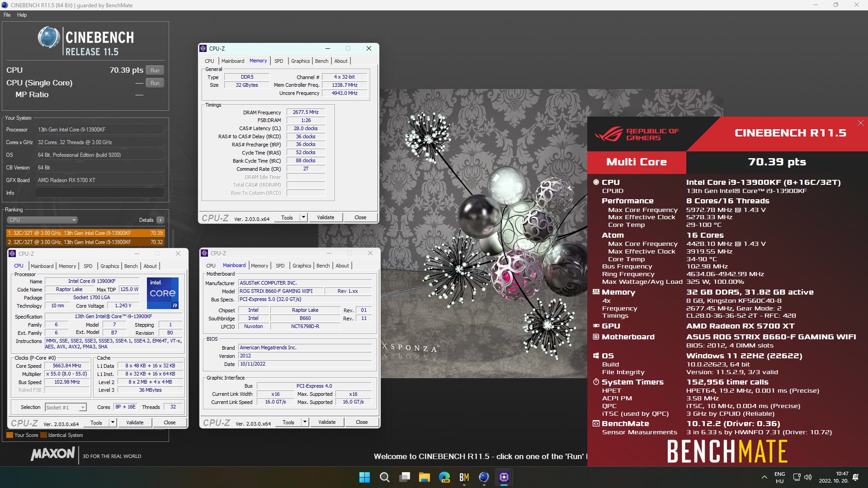Click the Info input field
The width and height of the screenshot is (868, 488).
100,193
